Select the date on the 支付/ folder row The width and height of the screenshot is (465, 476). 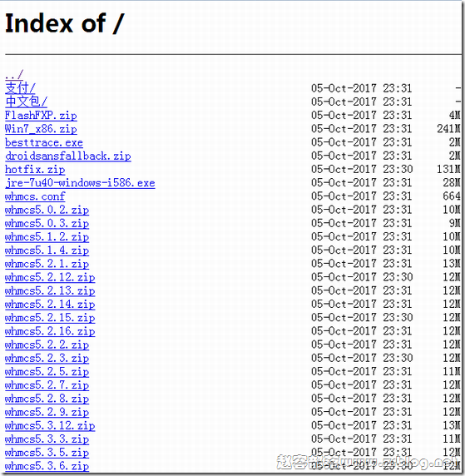(362, 88)
